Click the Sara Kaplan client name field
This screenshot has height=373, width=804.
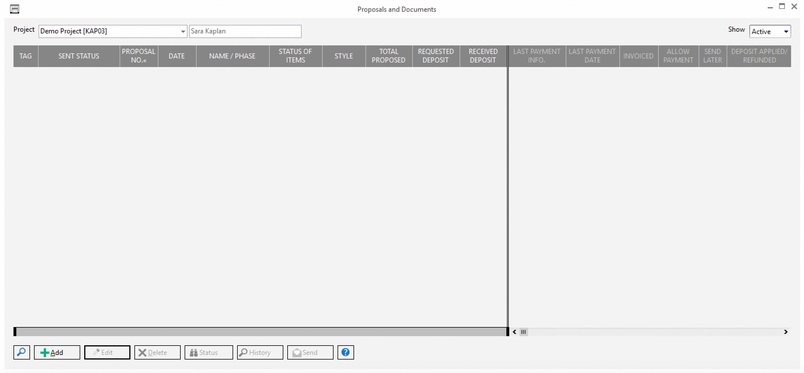[x=245, y=31]
